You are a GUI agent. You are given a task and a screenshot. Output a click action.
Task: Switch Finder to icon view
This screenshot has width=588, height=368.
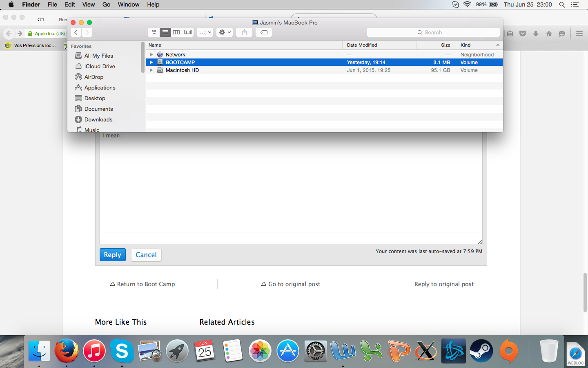[x=154, y=32]
